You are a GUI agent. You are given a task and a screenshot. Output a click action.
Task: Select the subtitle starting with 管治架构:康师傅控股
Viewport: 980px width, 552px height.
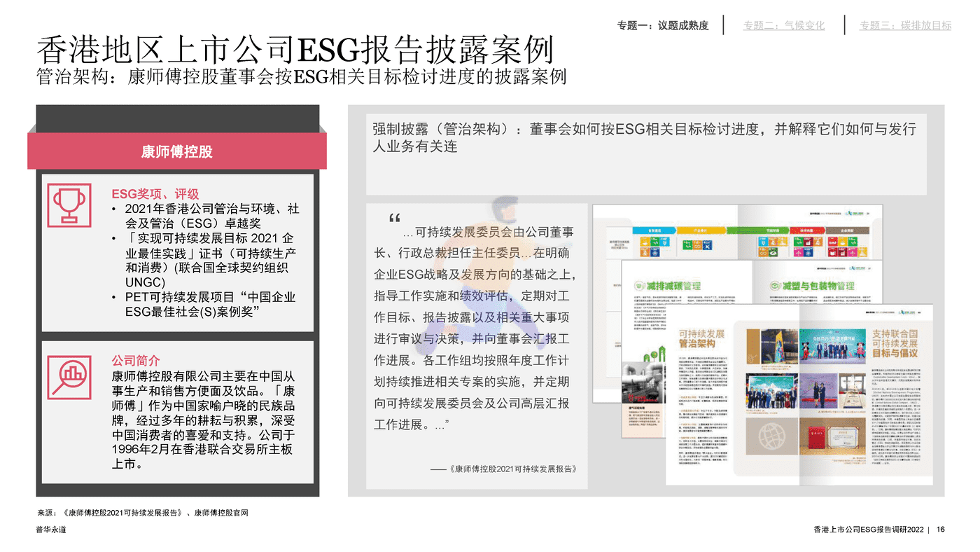301,78
